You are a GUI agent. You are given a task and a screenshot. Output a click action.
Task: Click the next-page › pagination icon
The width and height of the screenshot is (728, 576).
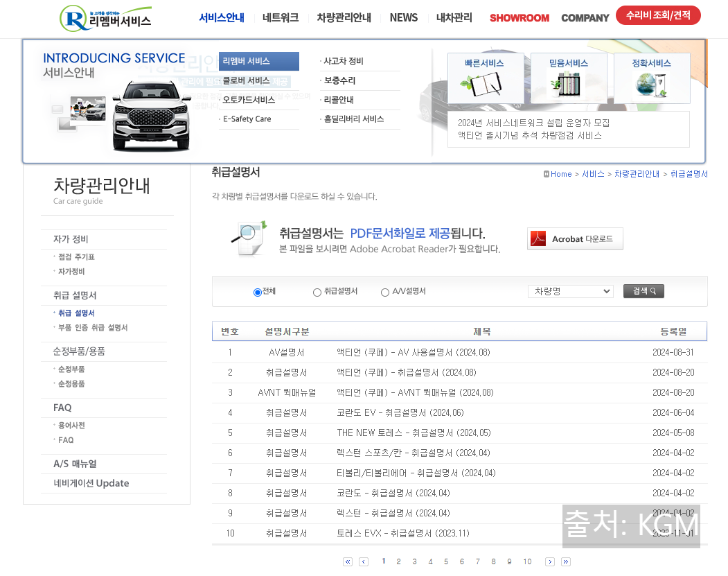coord(549,561)
